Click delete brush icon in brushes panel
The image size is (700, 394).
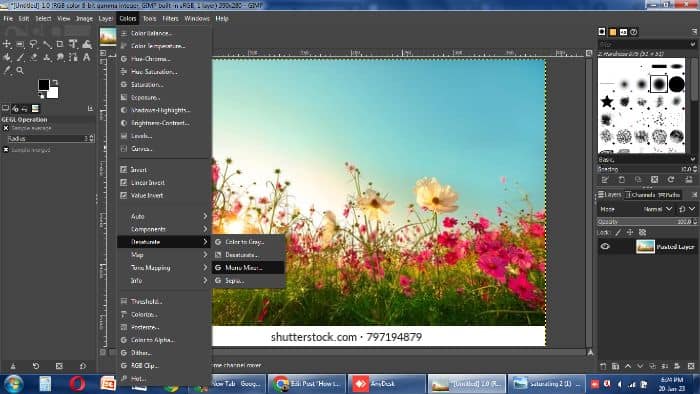[654, 180]
